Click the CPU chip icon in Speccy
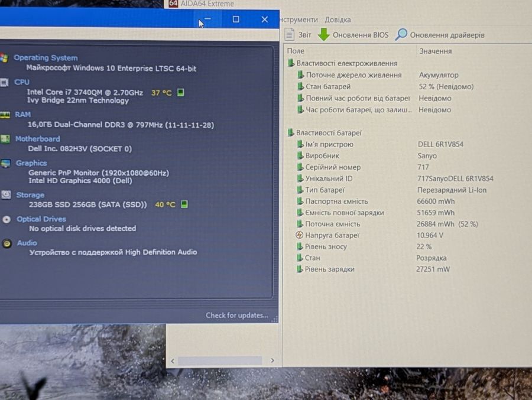 tap(4, 83)
